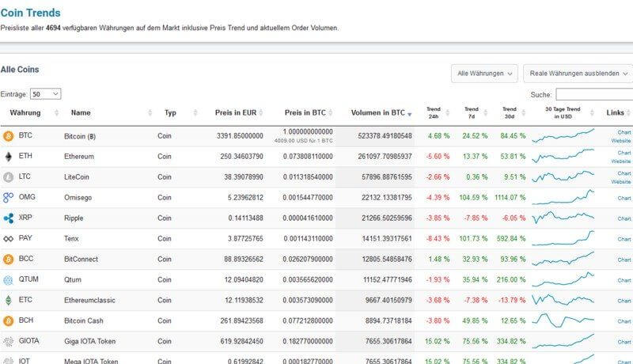
Task: Click volume 523378.49180548 for Bitcoin
Action: pyautogui.click(x=385, y=136)
